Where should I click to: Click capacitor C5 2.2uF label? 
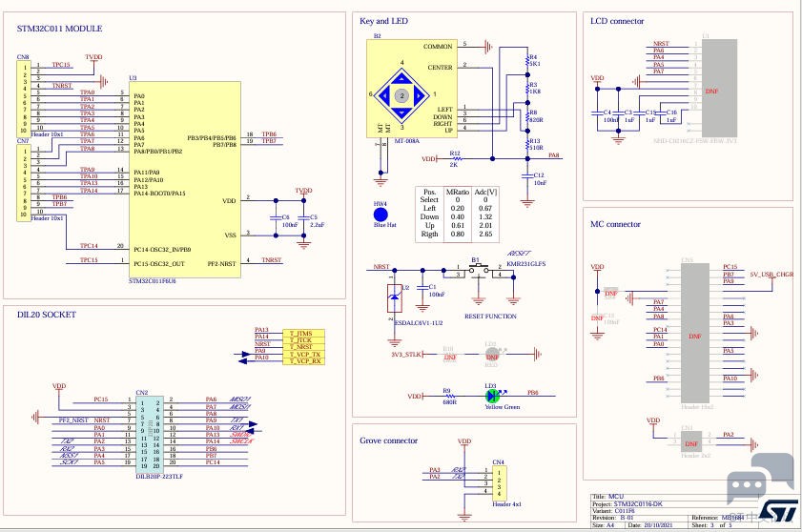pos(318,221)
